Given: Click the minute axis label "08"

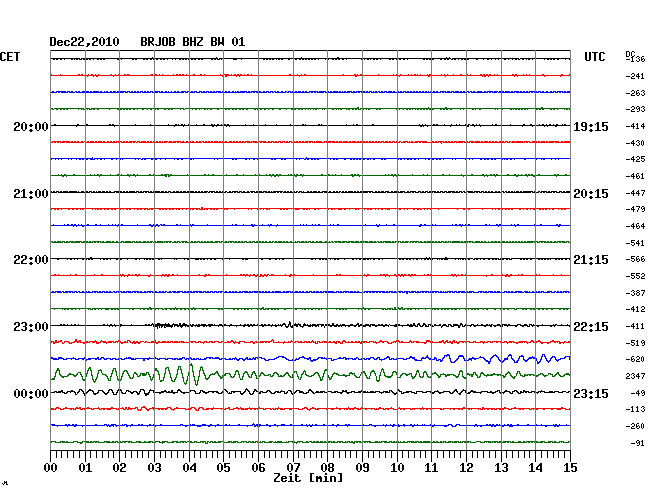Looking at the screenshot, I should 327,468.
